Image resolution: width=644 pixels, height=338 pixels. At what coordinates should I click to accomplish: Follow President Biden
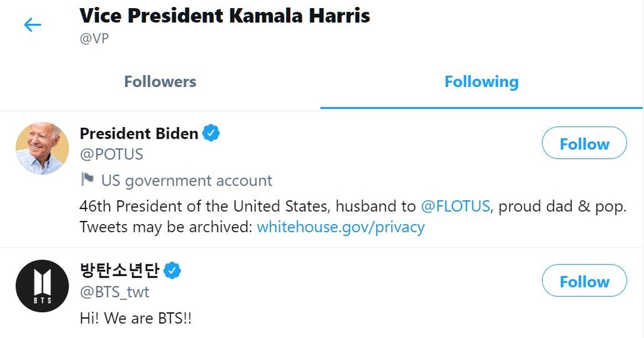(584, 144)
